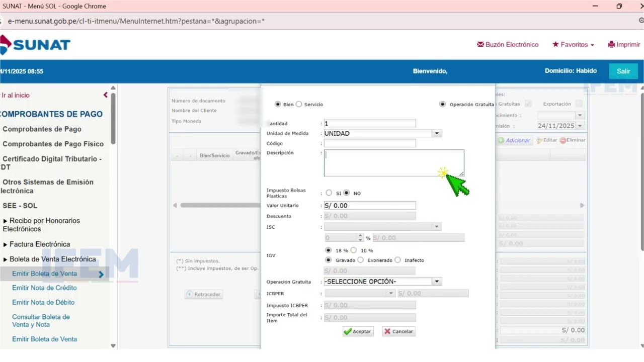
Task: Click Editar button in background form
Action: [547, 140]
